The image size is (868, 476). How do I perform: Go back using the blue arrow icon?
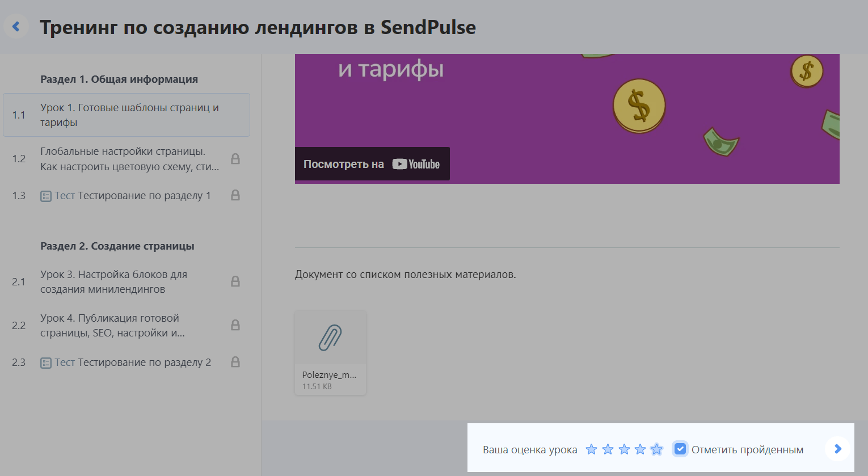16,26
